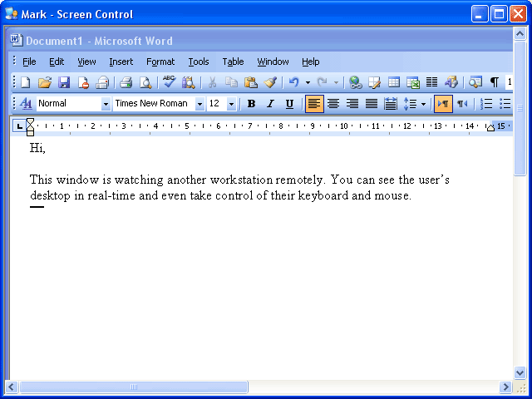Click the horizontal scrollbar left arrow
This screenshot has width=532, height=399.
click(11, 387)
